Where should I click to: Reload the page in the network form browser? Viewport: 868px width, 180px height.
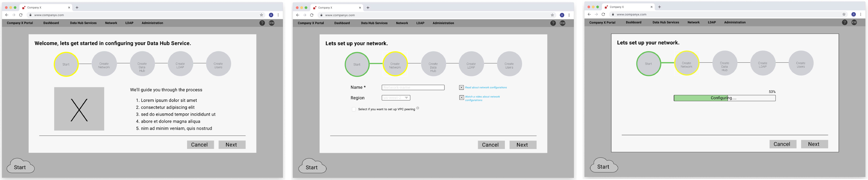click(x=312, y=15)
